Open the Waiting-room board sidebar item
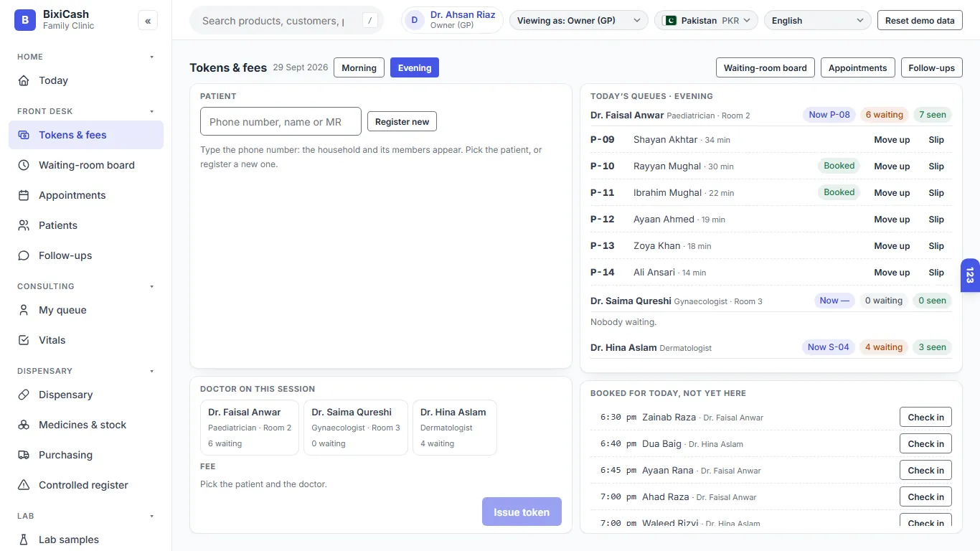Image resolution: width=980 pixels, height=551 pixels. [x=86, y=165]
